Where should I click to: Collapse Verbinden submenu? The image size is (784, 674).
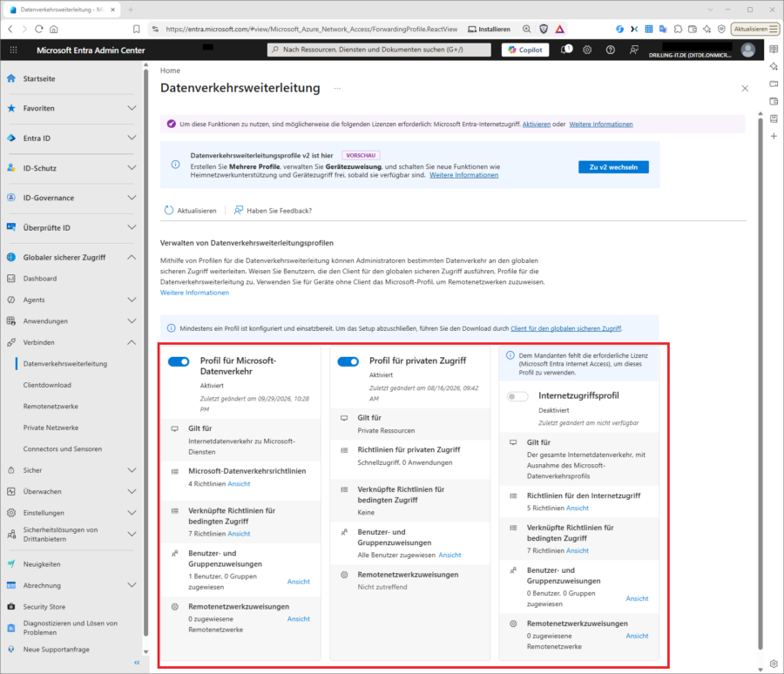click(x=132, y=342)
